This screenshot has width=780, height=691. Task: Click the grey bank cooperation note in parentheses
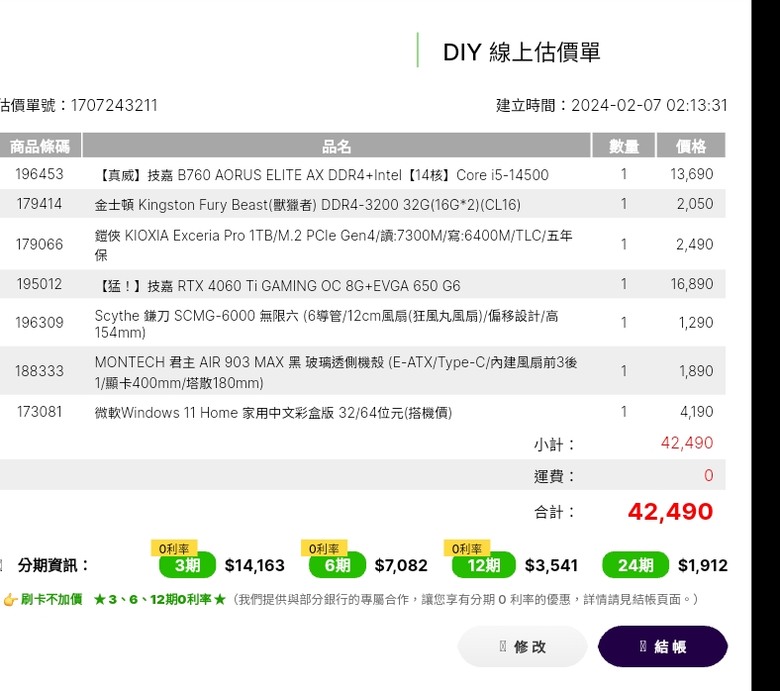click(465, 599)
